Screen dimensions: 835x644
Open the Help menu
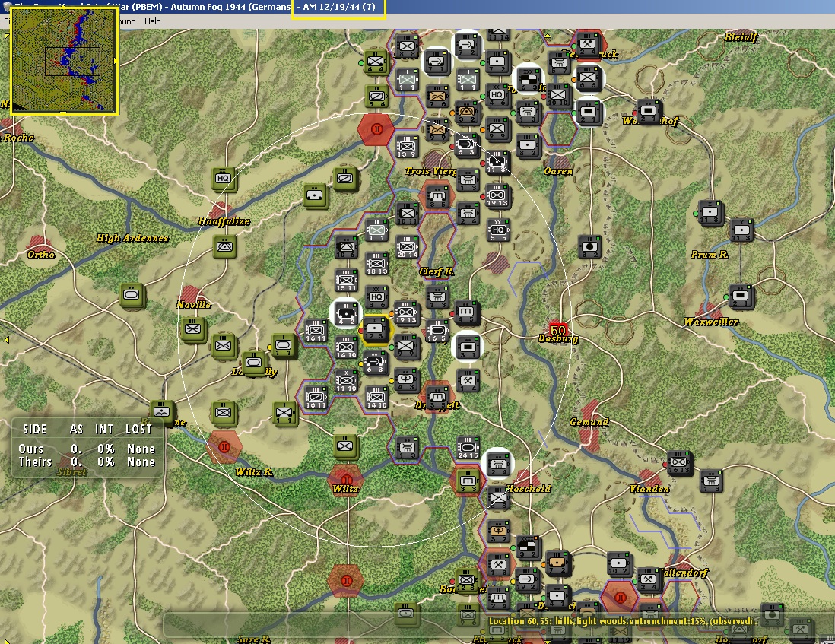[152, 21]
